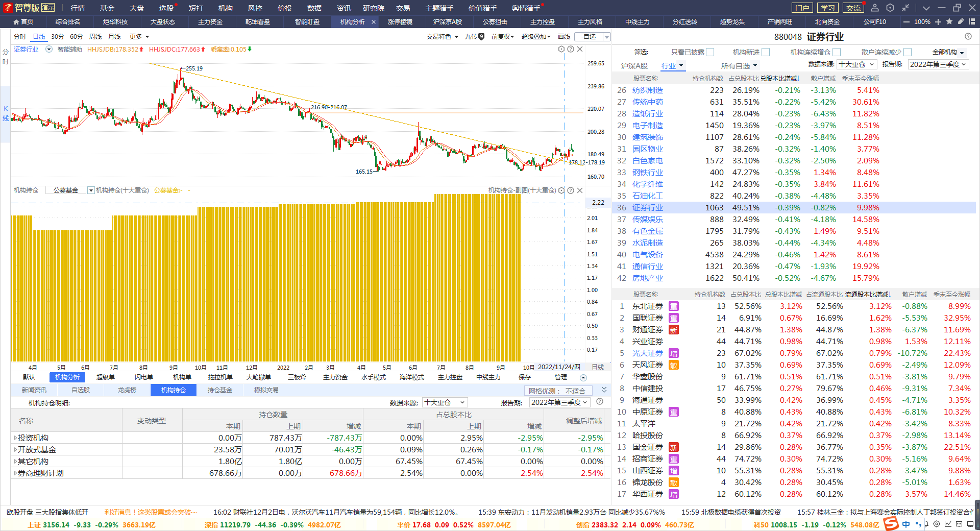Close the 机构分析 tab
The width and height of the screenshot is (980, 531).
[374, 22]
